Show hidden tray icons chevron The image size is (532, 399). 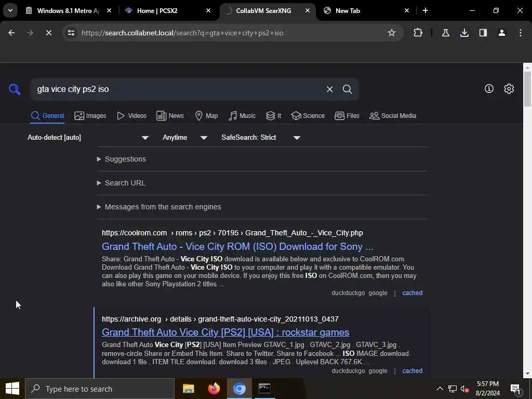tap(440, 389)
